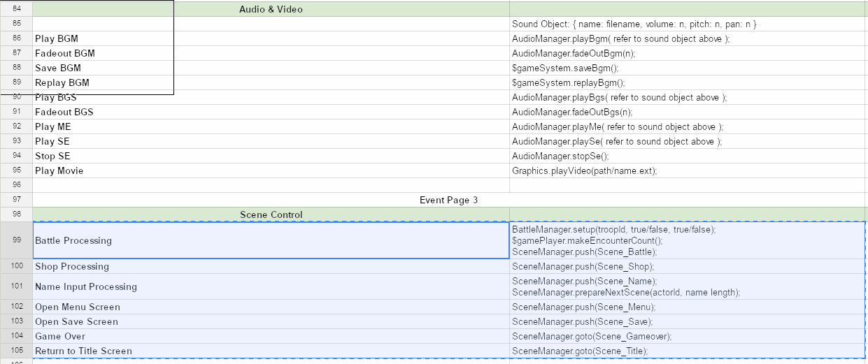Select the SceneManager.push(Scene_Menu) cell
This screenshot has width=868, height=364.
click(688, 307)
